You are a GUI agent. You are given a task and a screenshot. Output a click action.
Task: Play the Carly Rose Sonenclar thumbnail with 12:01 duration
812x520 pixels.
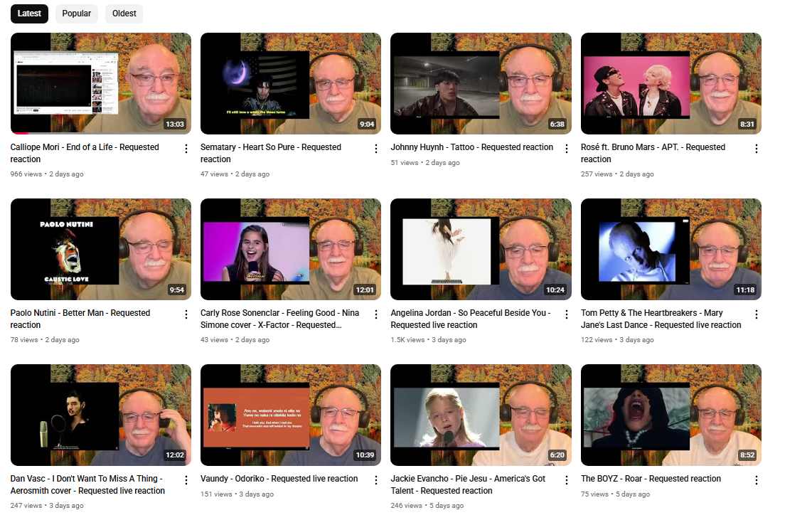tap(291, 249)
